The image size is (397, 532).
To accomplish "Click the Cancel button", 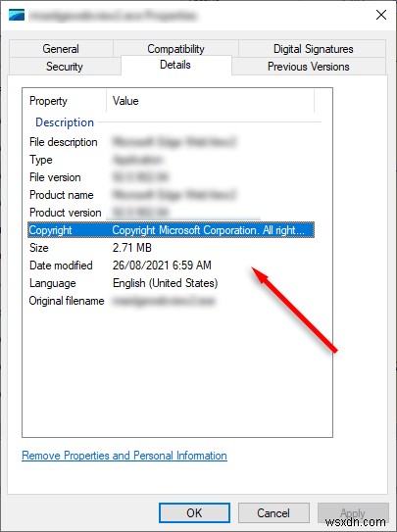I will (273, 512).
